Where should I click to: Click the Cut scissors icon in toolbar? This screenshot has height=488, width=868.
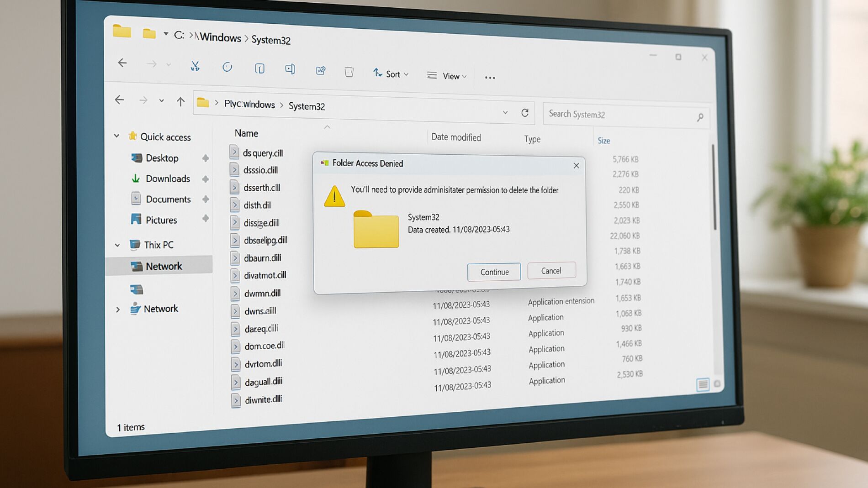(x=195, y=67)
